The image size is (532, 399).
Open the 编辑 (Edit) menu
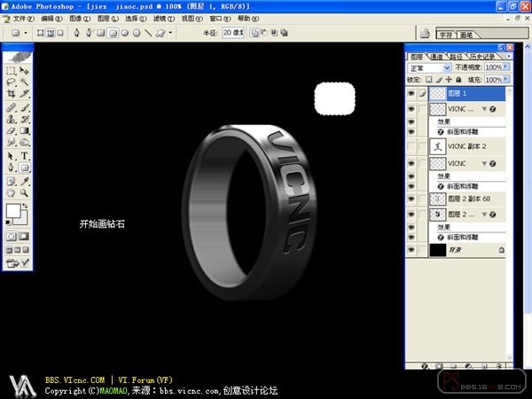coord(51,19)
